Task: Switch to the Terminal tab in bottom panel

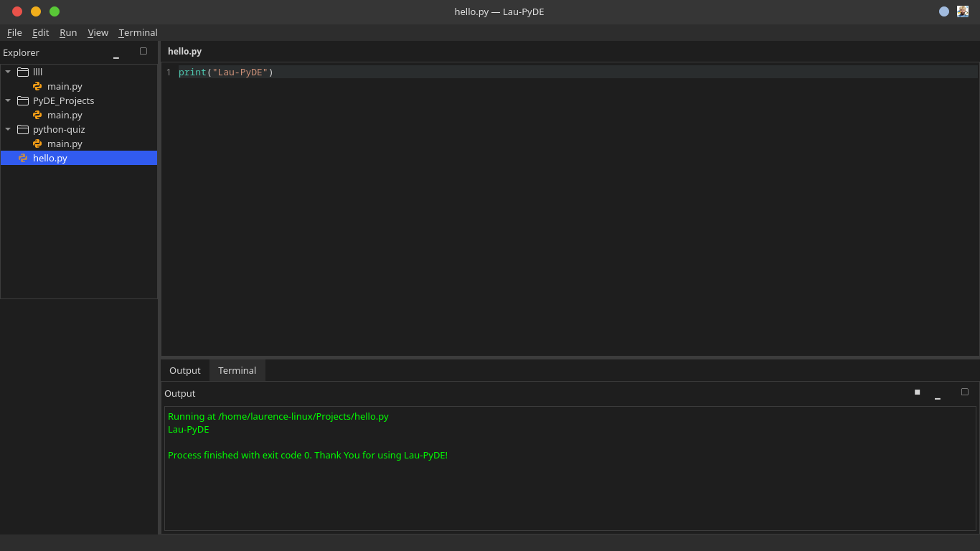Action: 237,371
